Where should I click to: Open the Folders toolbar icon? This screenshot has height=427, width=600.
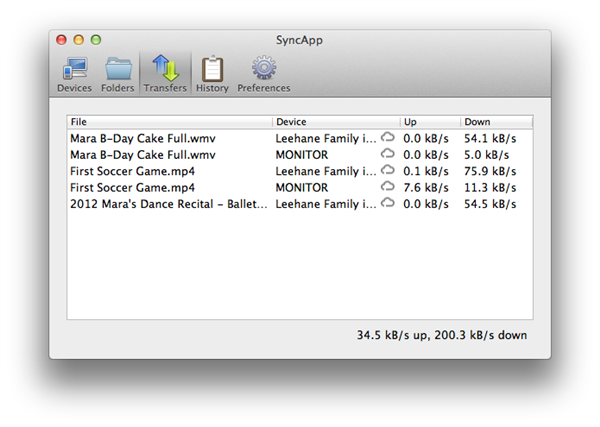118,69
